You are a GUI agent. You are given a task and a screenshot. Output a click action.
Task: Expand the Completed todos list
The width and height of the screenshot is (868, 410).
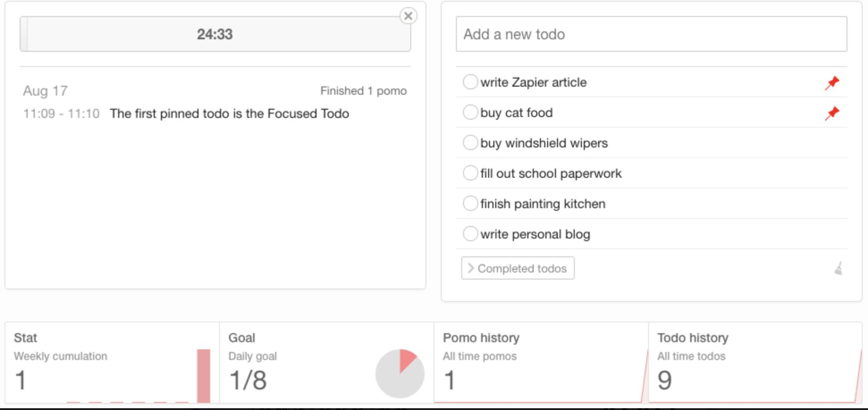tap(518, 268)
